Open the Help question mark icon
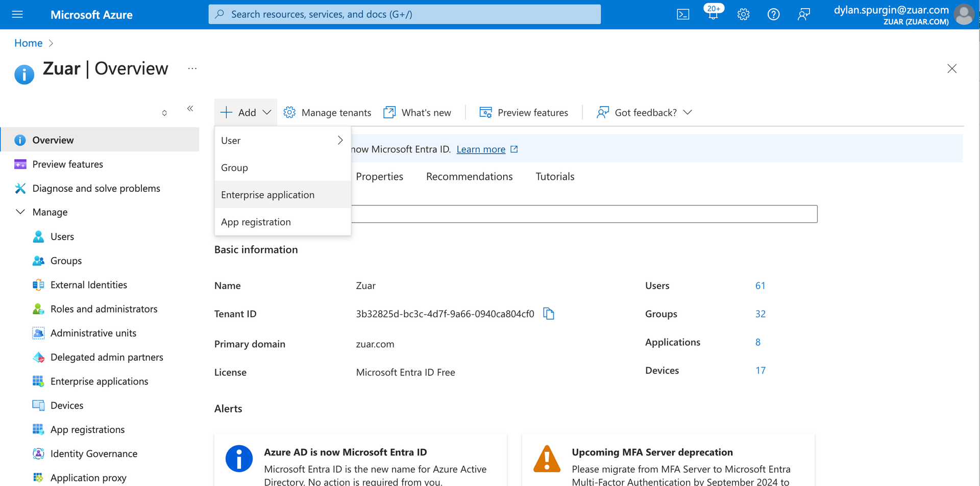This screenshot has width=980, height=486. point(773,14)
